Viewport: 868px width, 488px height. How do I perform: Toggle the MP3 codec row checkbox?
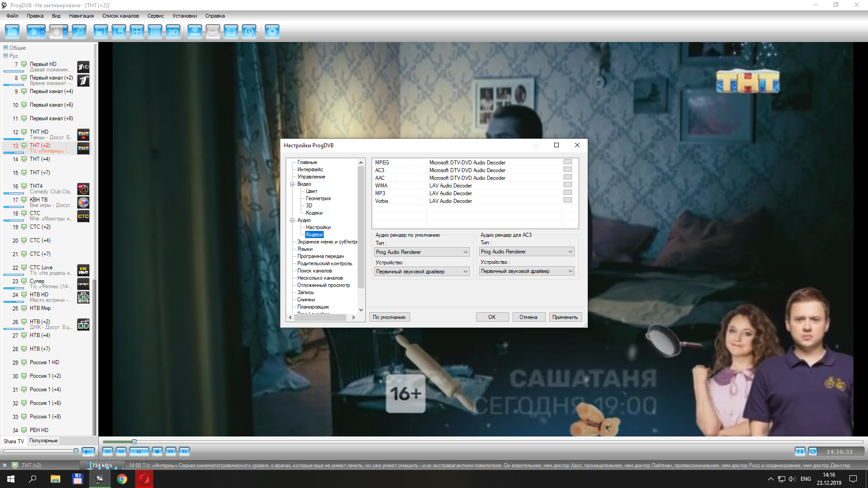(x=568, y=192)
